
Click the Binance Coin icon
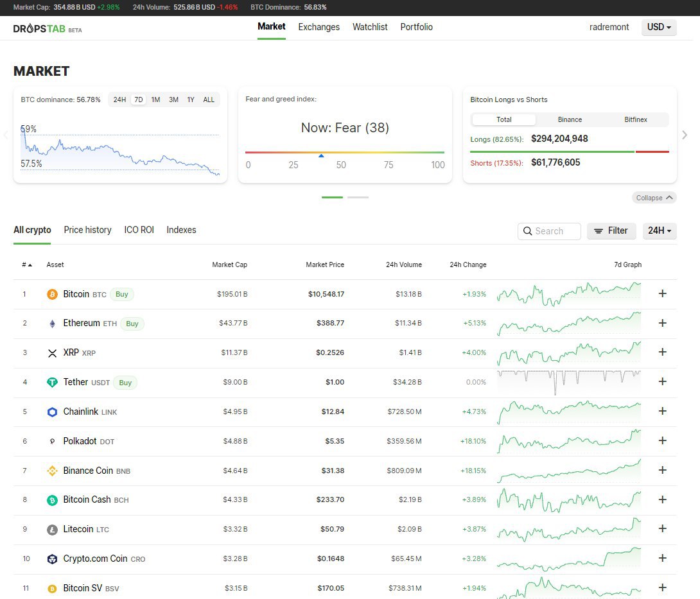pyautogui.click(x=52, y=471)
